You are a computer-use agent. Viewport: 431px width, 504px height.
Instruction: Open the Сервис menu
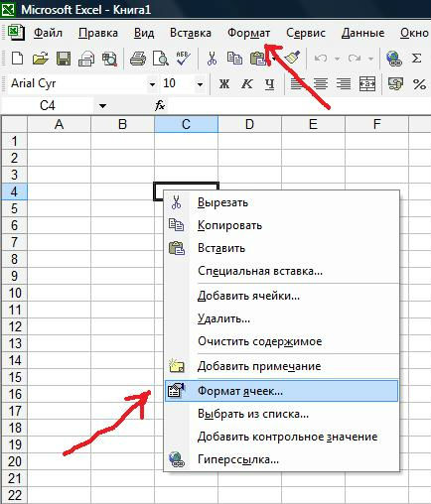(306, 33)
